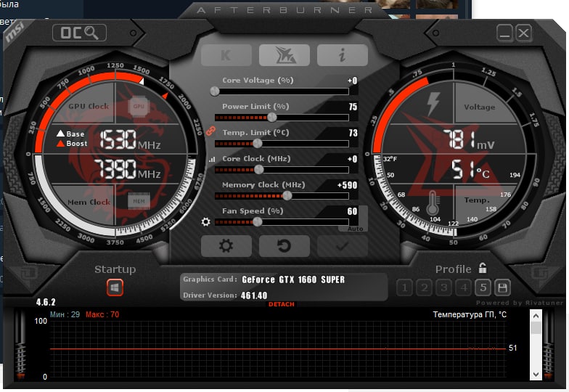Toggle the profile lock icon

click(482, 268)
